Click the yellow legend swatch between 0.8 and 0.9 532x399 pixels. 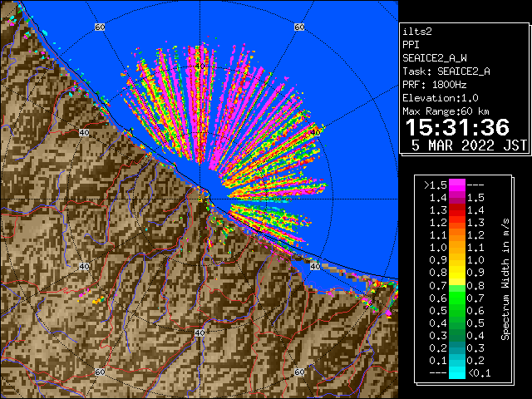456,273
